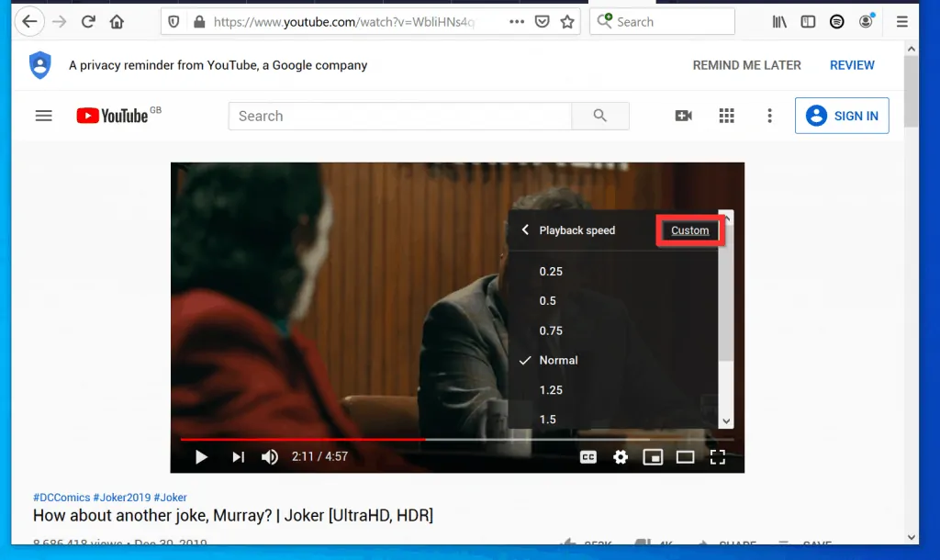Open the create video camera icon
This screenshot has width=940, height=560.
point(683,116)
